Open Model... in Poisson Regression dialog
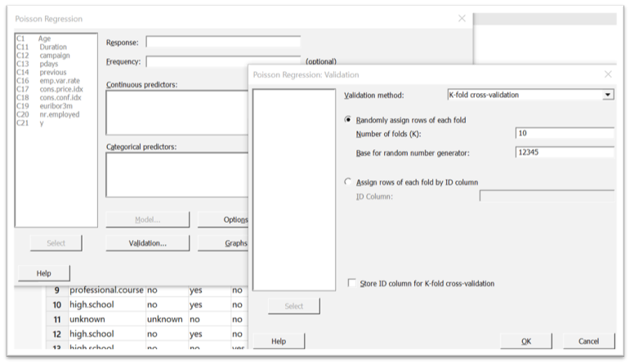 (x=147, y=220)
